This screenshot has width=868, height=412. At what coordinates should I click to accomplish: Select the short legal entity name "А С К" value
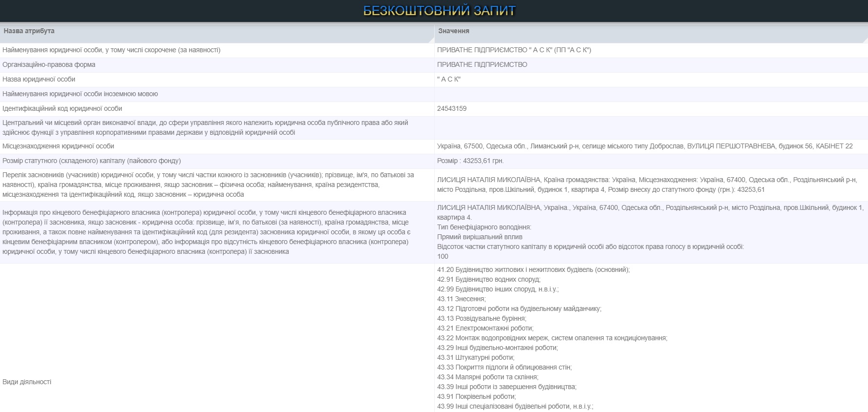coord(449,79)
